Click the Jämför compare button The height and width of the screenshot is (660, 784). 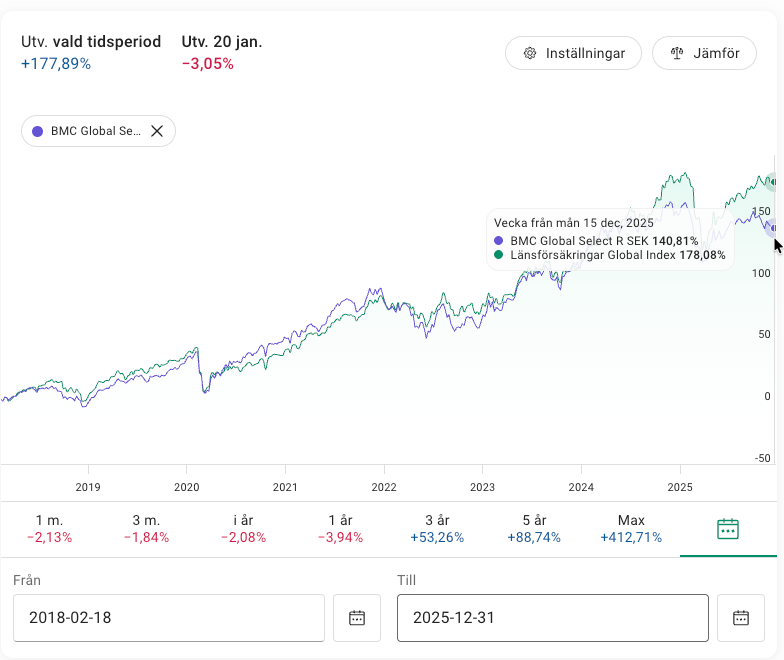(704, 53)
